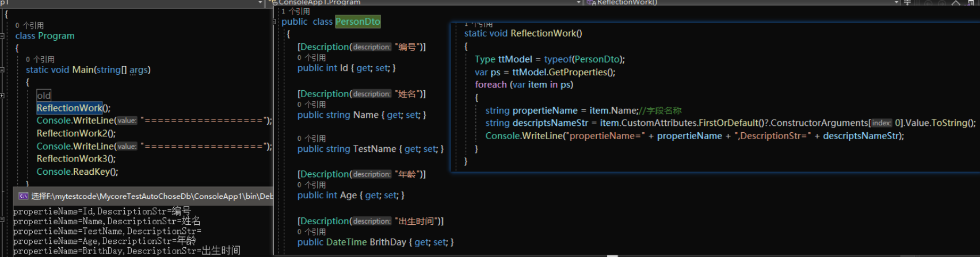This screenshot has width=980, height=257.
Task: Click the Console.ReadKey() line
Action: pos(78,172)
